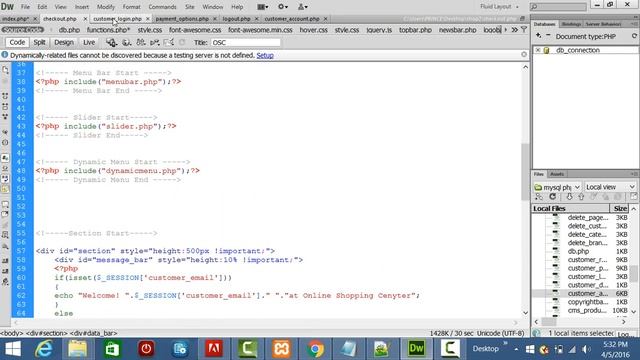The height and width of the screenshot is (360, 640).
Task: Show hidden system tray icons arrow
Action: click(x=516, y=349)
